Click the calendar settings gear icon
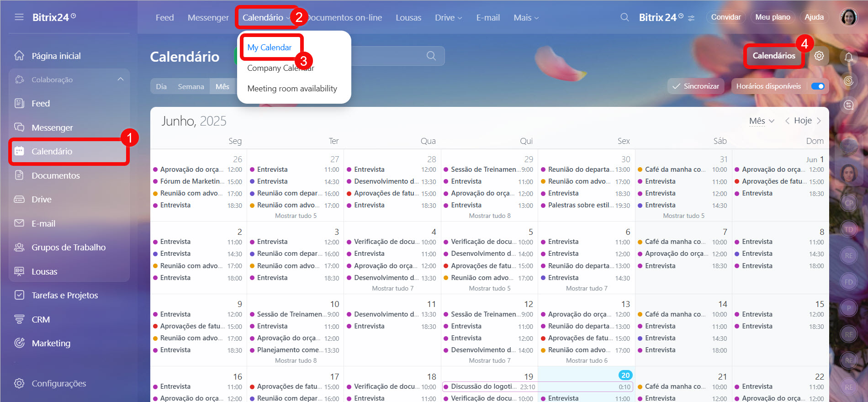 coord(819,56)
